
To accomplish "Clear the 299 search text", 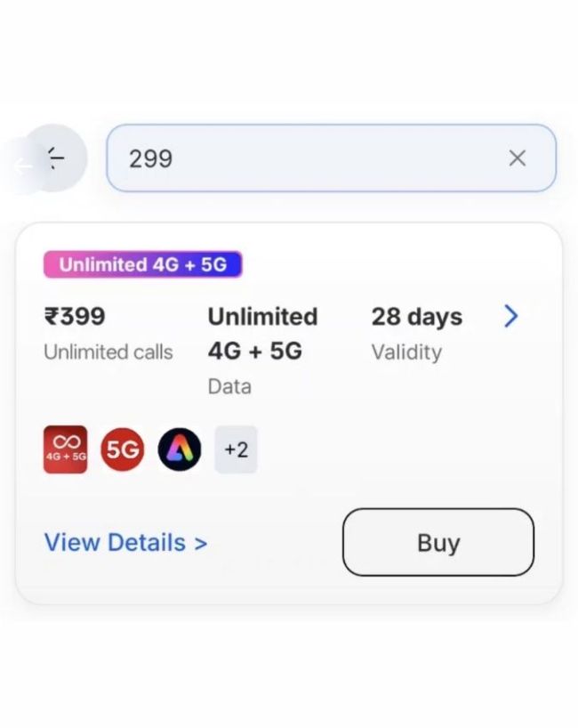I will coord(518,158).
